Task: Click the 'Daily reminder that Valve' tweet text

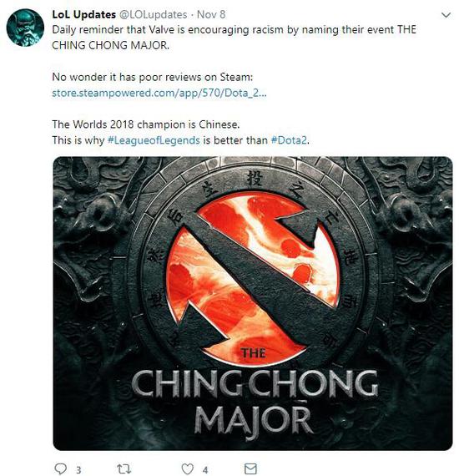Action: point(234,38)
